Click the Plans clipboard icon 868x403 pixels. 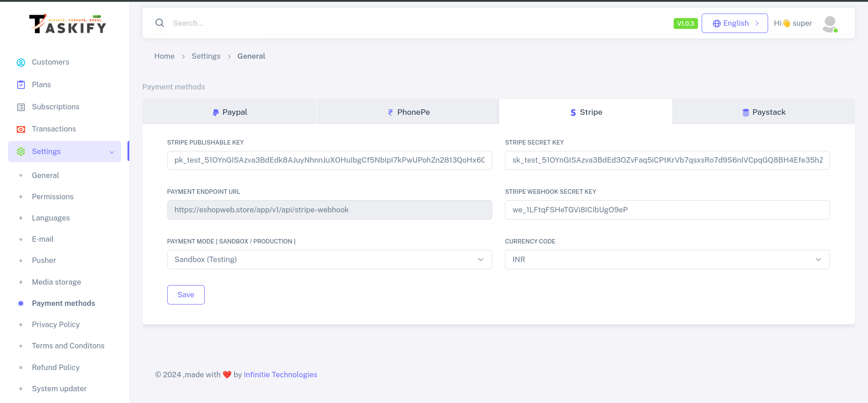(21, 85)
